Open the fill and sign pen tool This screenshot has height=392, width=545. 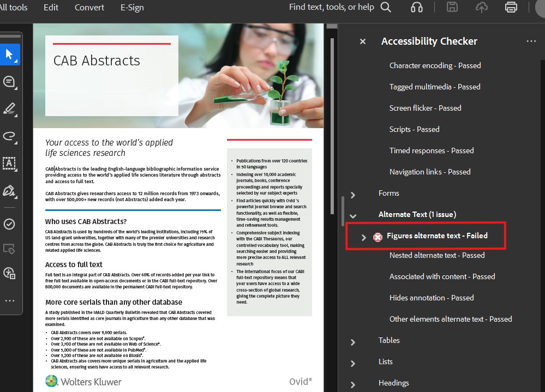tap(9, 191)
